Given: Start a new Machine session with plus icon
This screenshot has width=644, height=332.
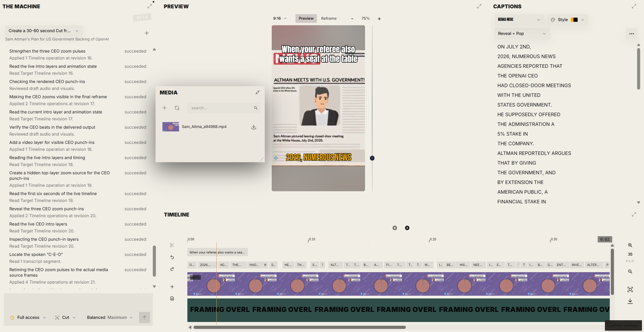Looking at the screenshot, I should click(x=147, y=33).
